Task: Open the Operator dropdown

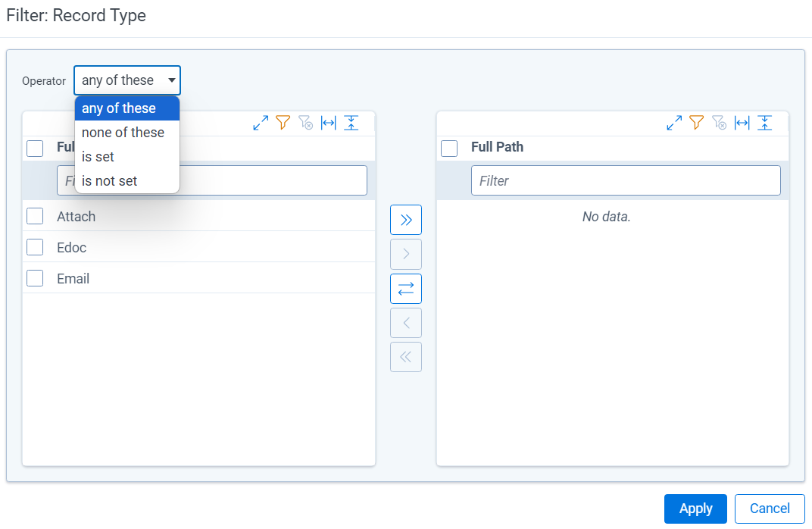Action: point(127,80)
